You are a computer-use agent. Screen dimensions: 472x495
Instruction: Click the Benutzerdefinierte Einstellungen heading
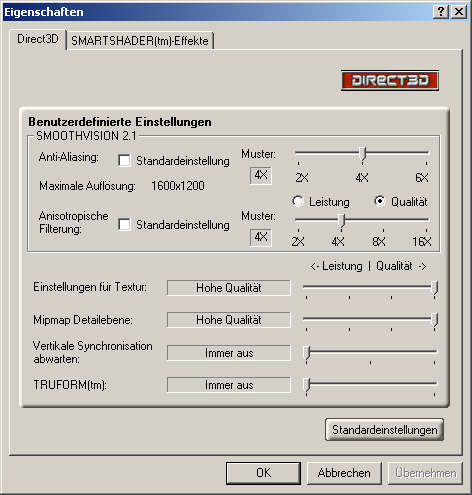pyautogui.click(x=120, y=122)
